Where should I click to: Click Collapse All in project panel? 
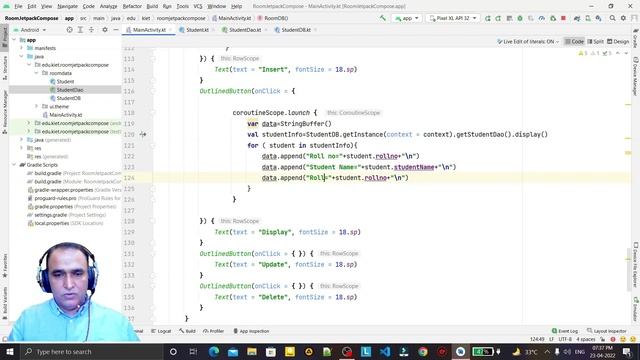91,30
